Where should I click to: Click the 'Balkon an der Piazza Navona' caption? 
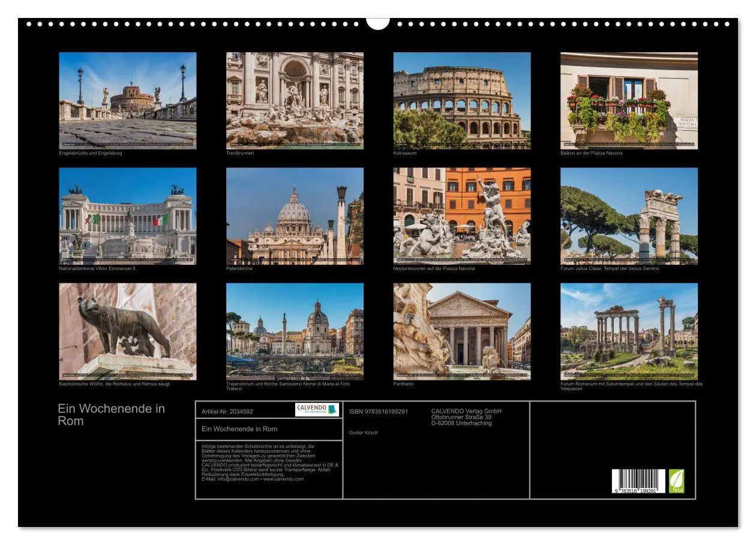[x=592, y=153]
